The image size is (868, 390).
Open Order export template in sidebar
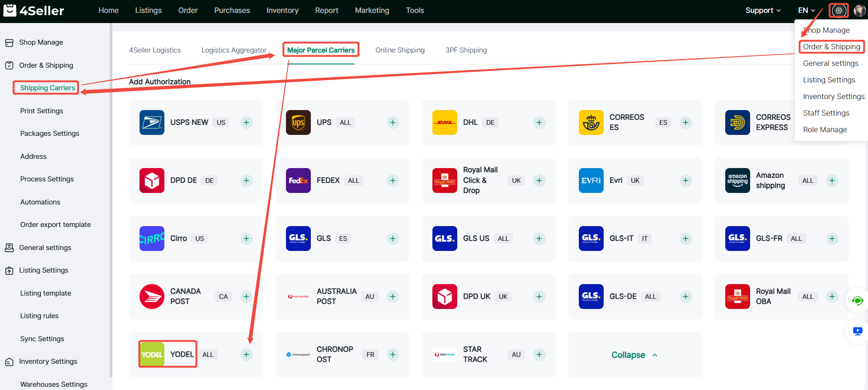pos(55,225)
